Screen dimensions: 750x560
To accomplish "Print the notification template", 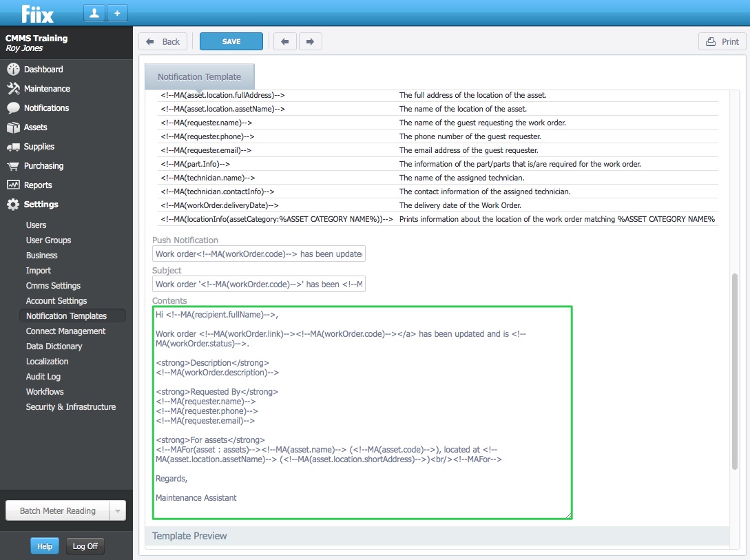I will tap(722, 41).
